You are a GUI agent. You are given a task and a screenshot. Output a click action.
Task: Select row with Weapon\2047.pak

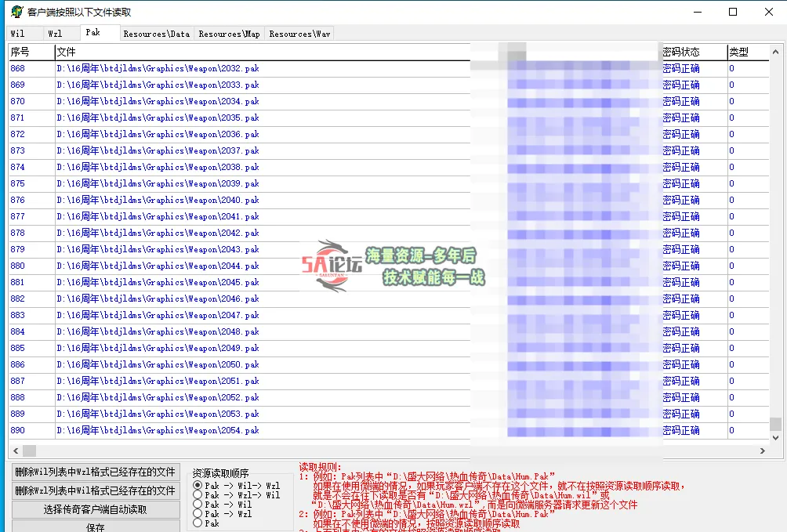coord(389,315)
